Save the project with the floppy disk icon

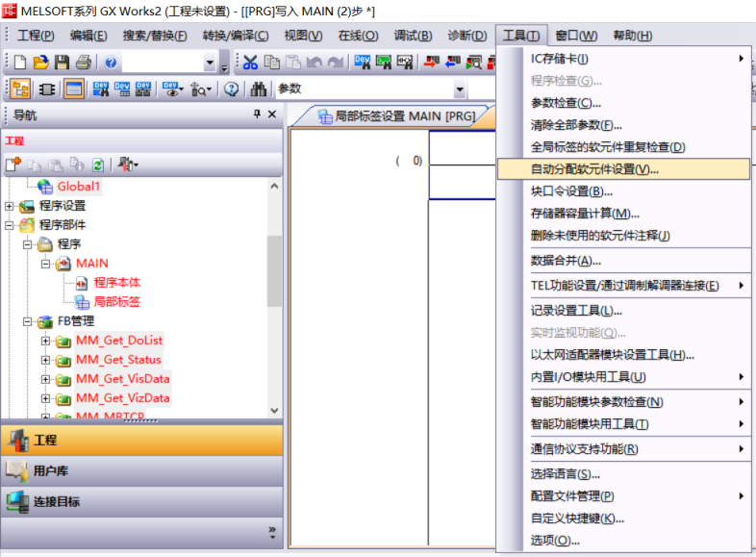click(x=62, y=63)
